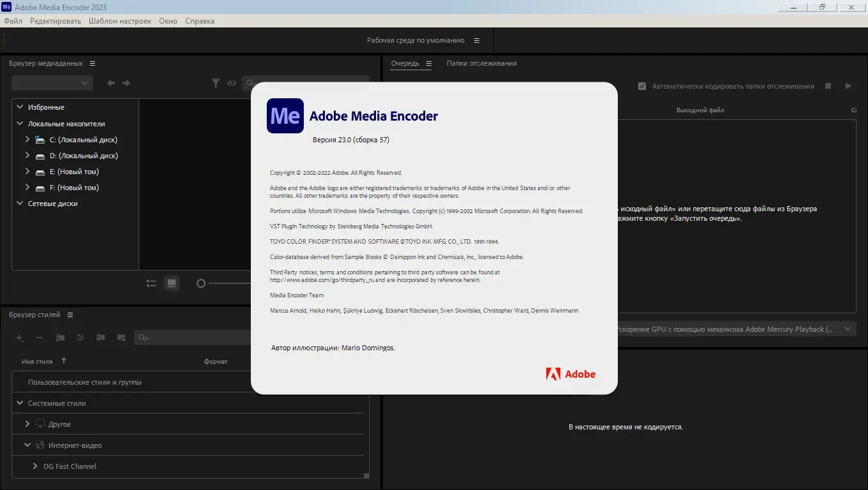This screenshot has height=490, width=868.
Task: Switch to the Папки отслеживания tab
Action: 482,64
